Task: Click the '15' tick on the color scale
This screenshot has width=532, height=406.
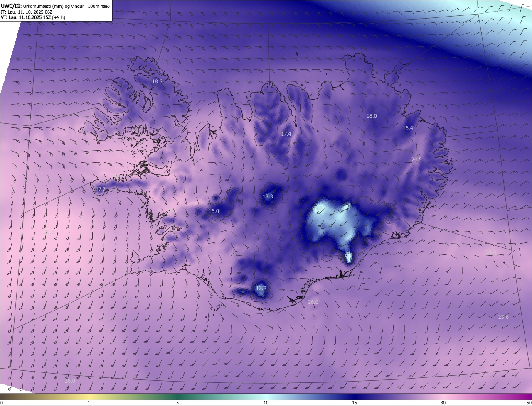Action: (355, 403)
